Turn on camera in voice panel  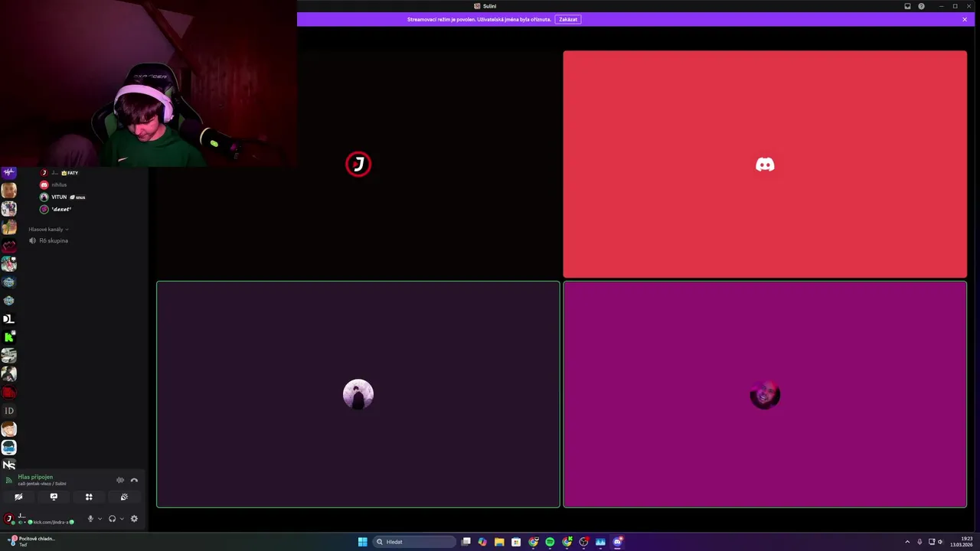[x=18, y=497]
